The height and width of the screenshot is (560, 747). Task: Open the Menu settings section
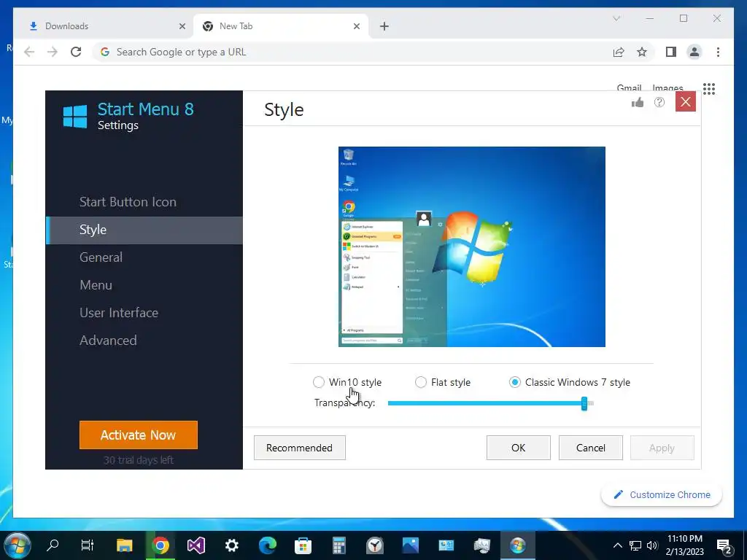tap(96, 285)
